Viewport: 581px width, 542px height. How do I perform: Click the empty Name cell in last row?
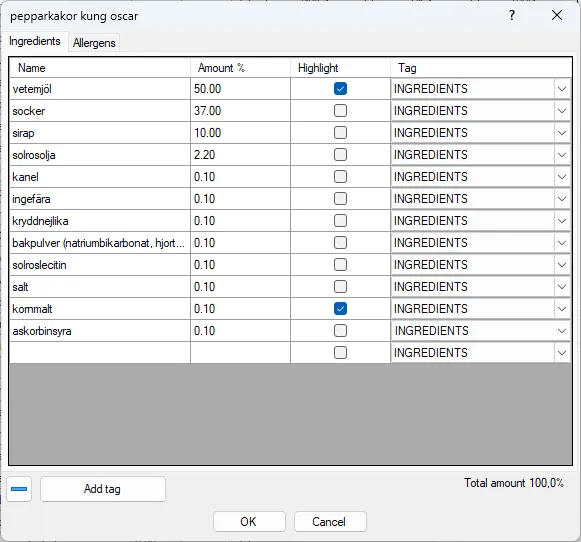tap(100, 353)
